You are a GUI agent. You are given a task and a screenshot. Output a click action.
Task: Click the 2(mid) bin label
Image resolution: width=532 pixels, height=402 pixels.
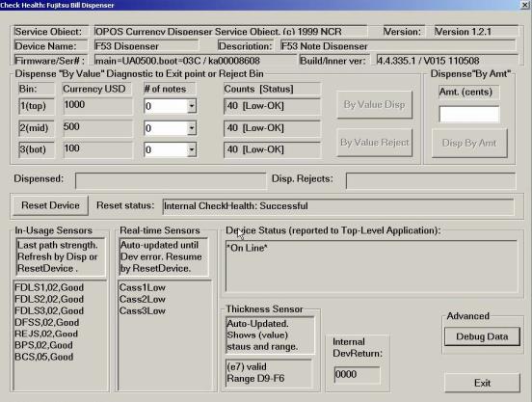[37, 128]
